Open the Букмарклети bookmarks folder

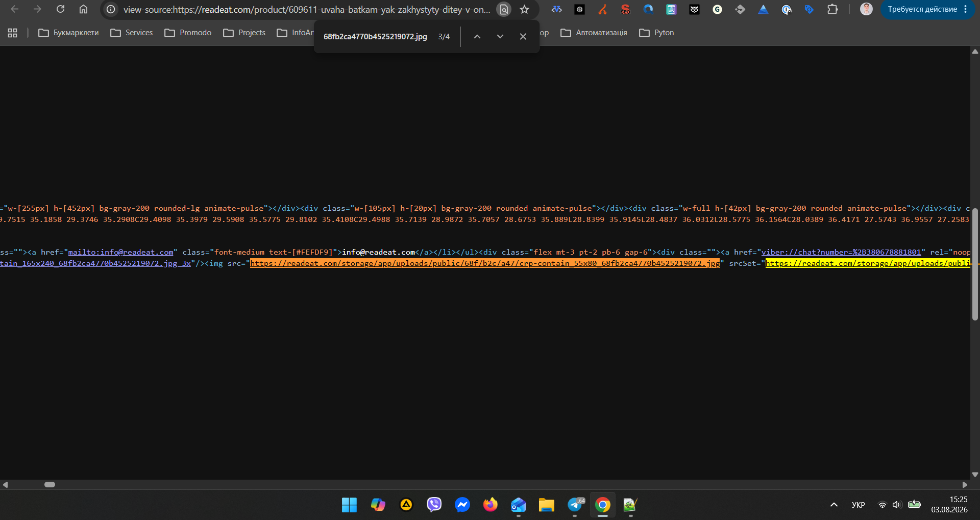click(69, 33)
